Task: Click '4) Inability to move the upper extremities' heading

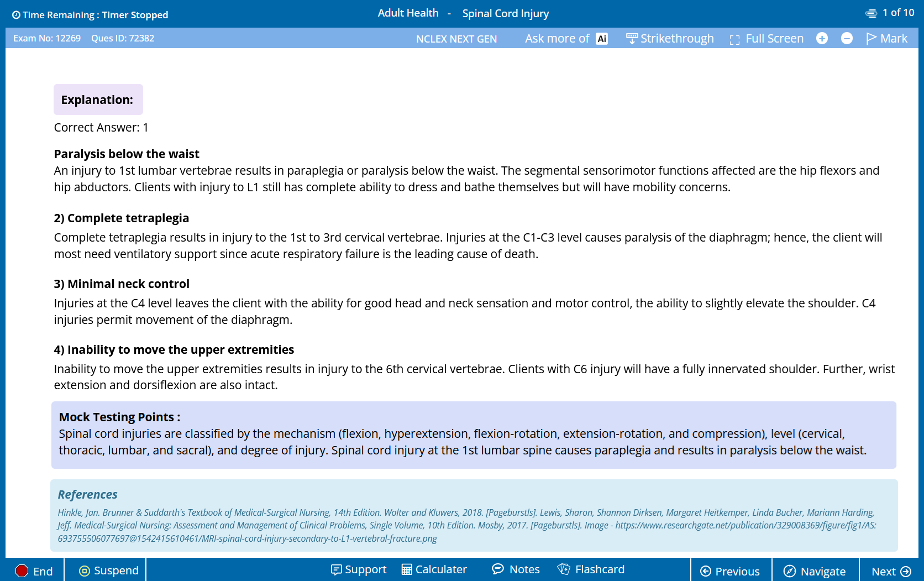Action: pyautogui.click(x=174, y=350)
